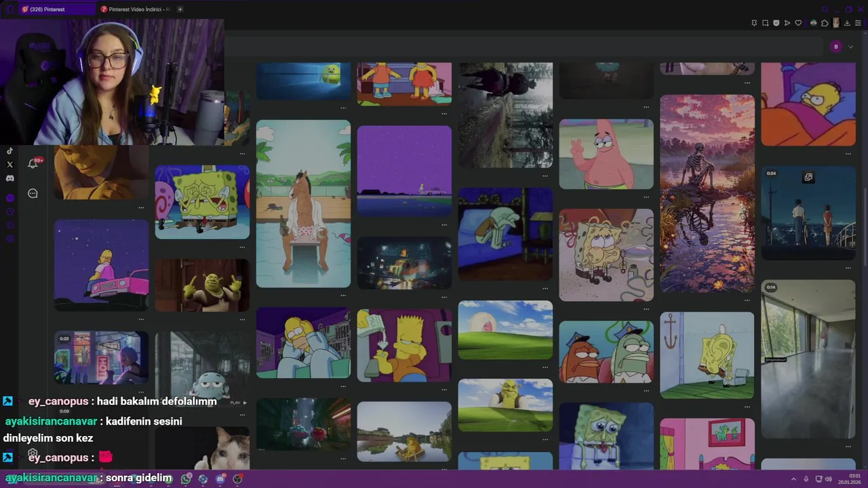Click the heart bookmark icon in toolbar
The image size is (868, 488).
coord(798,23)
